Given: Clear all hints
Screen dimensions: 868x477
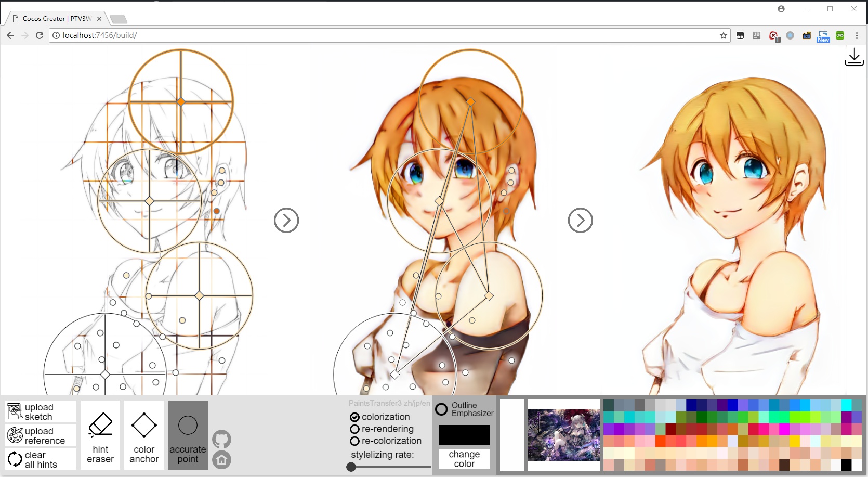Looking at the screenshot, I should 41,459.
